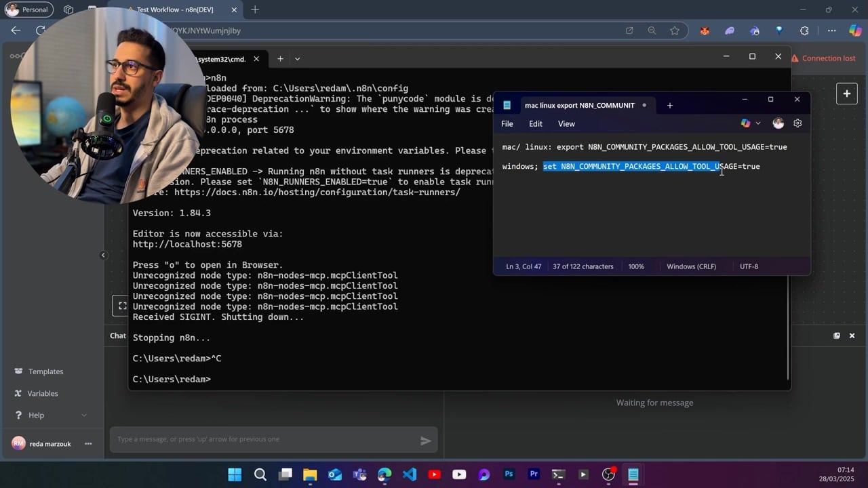Add a new Notepad tab
The image size is (868, 488).
point(669,105)
